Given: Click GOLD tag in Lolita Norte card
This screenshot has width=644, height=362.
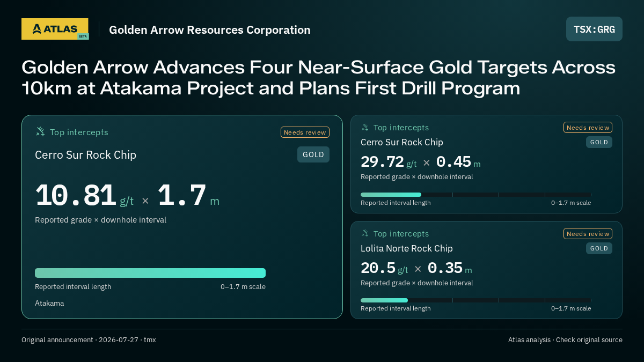Looking at the screenshot, I should 599,248.
